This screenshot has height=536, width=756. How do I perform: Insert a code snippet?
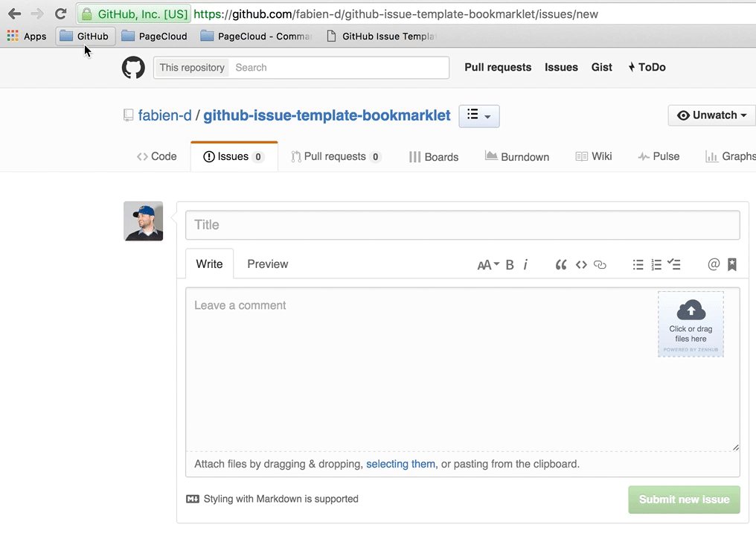point(581,265)
